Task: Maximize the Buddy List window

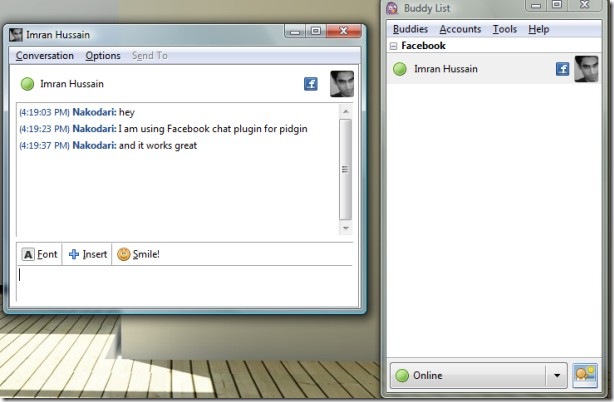Action: [556, 5]
